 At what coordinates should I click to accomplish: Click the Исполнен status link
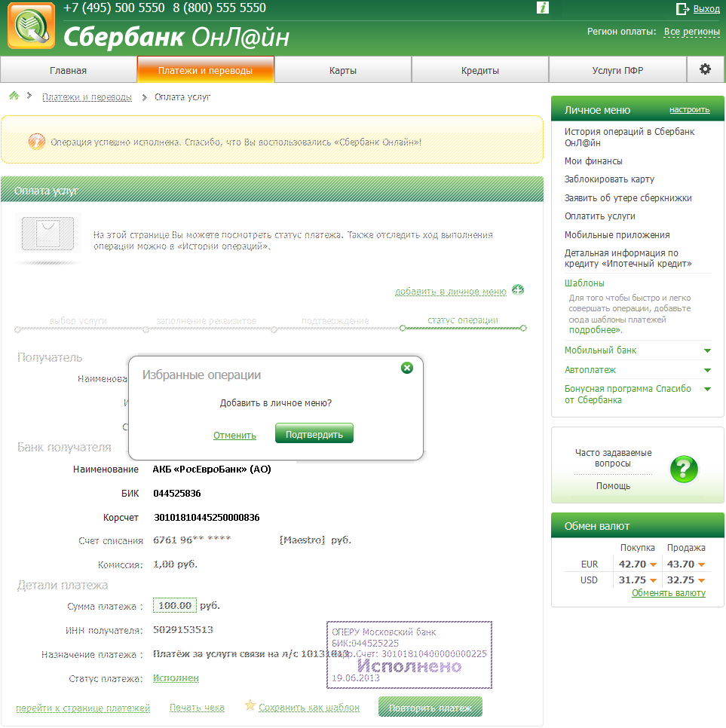tap(176, 678)
